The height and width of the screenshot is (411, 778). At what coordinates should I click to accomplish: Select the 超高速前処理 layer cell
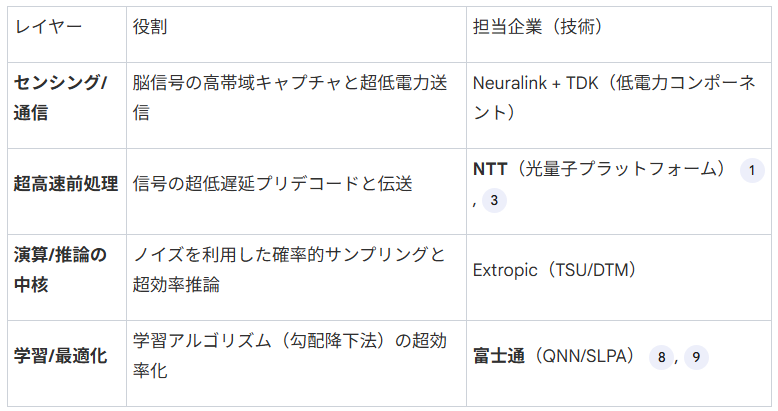coord(66,184)
